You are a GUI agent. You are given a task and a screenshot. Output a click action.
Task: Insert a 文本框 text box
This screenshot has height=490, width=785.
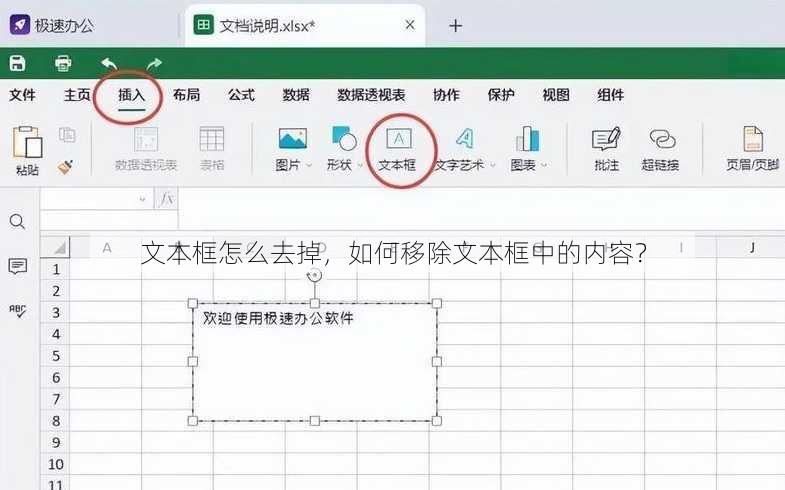coord(398,149)
